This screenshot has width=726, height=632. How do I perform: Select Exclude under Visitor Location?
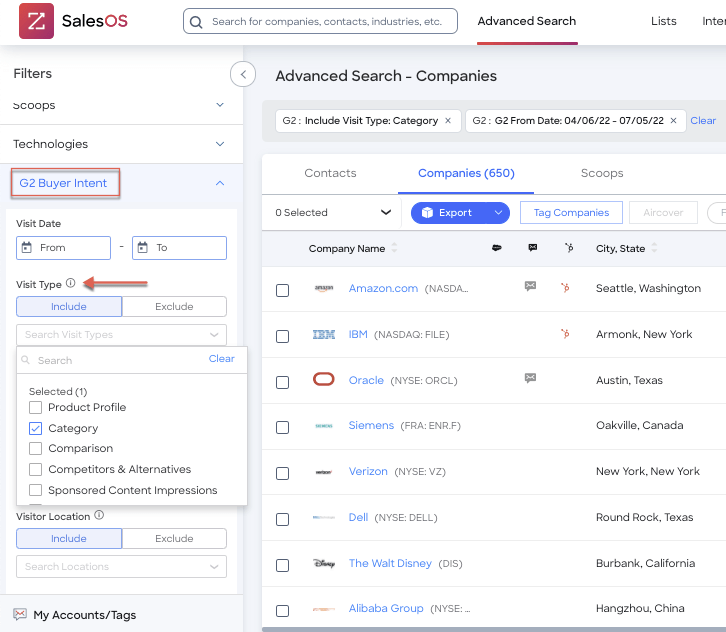click(x=174, y=538)
